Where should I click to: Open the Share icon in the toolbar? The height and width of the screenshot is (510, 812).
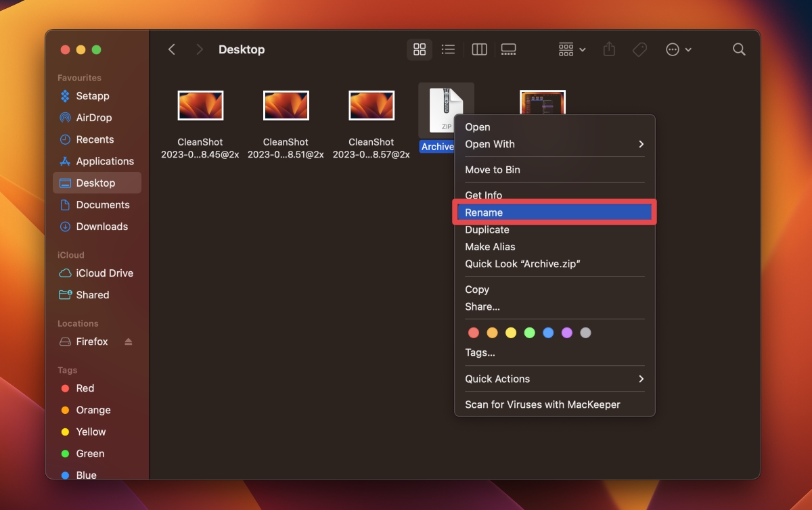(x=608, y=49)
